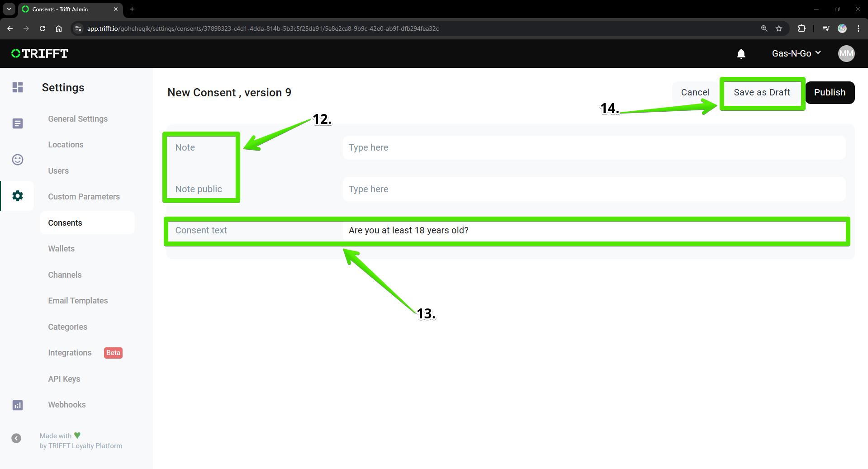Focus the Note input field
868x469 pixels.
coord(594,147)
